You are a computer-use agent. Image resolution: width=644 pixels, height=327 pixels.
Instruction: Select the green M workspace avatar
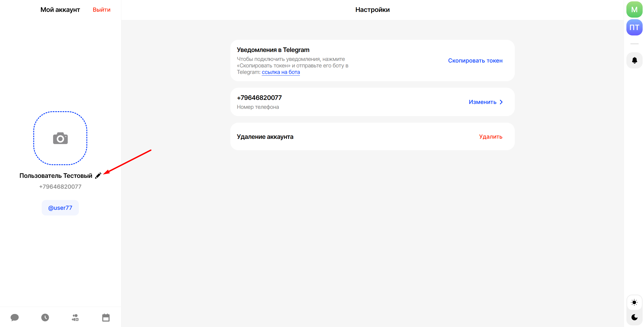pos(634,10)
